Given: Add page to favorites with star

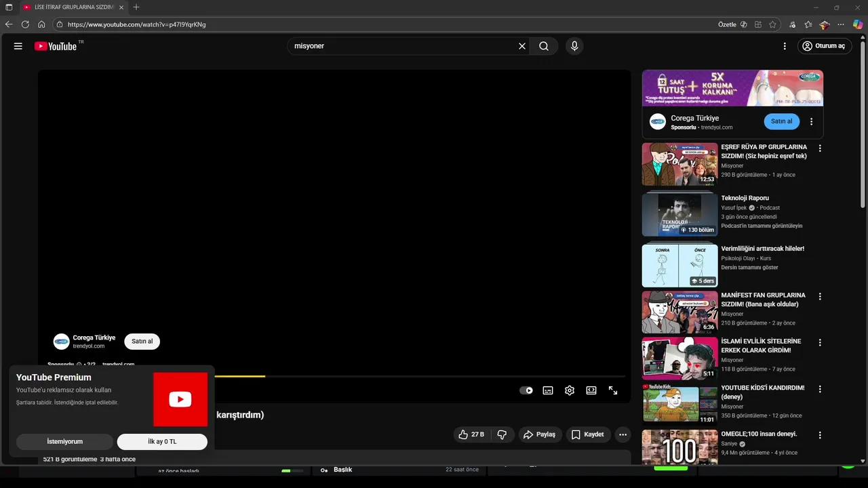Looking at the screenshot, I should click(772, 24).
